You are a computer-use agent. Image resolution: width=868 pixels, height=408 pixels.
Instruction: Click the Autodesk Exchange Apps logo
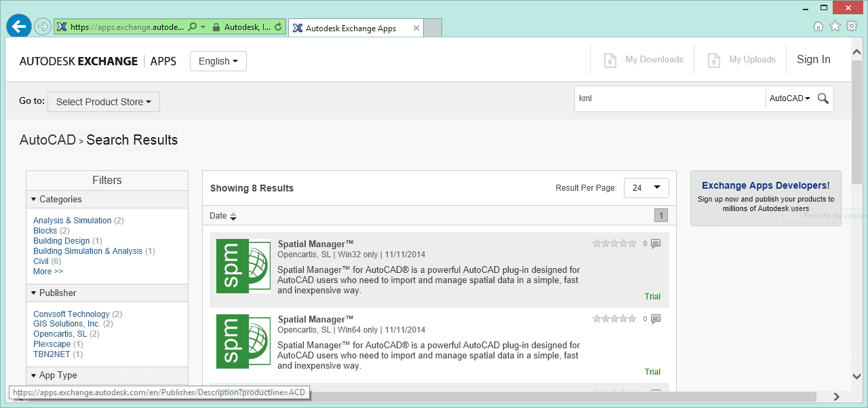98,61
